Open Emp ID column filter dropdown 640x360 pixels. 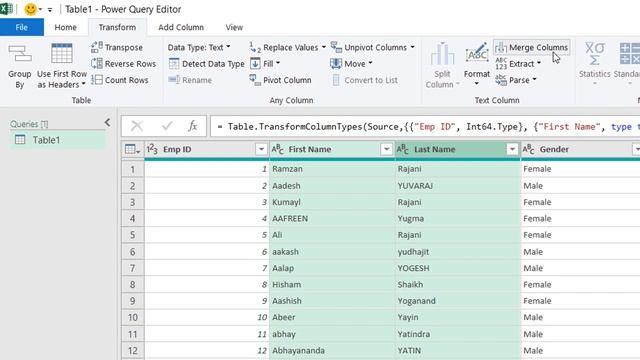coord(261,149)
